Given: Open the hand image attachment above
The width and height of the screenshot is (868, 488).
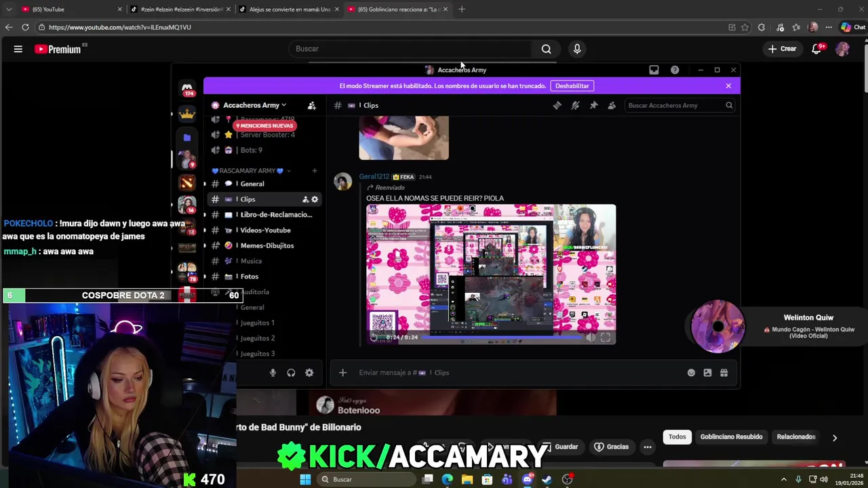Looking at the screenshot, I should 403,138.
